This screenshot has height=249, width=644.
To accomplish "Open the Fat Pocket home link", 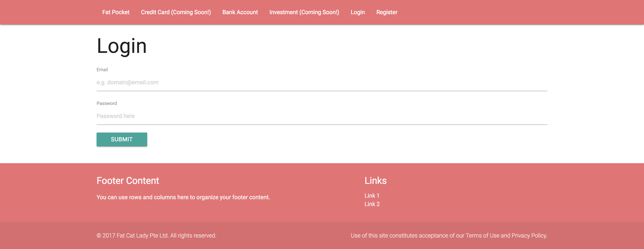I will pyautogui.click(x=116, y=12).
